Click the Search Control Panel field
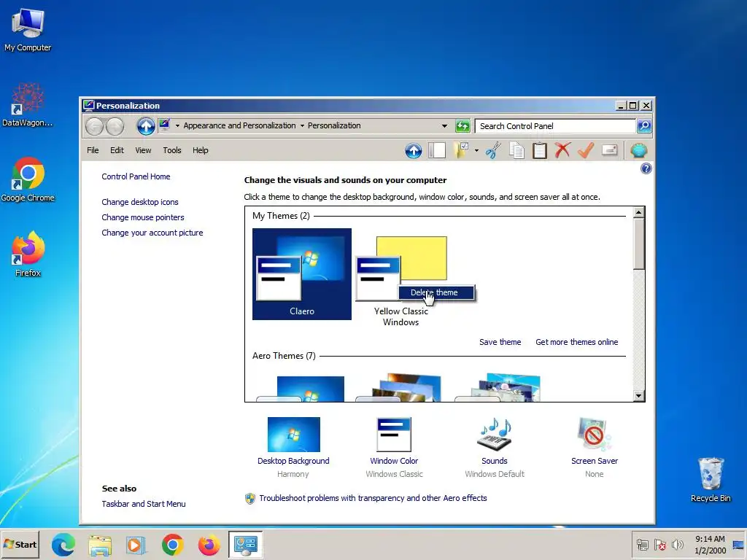The width and height of the screenshot is (747, 560). click(x=555, y=126)
